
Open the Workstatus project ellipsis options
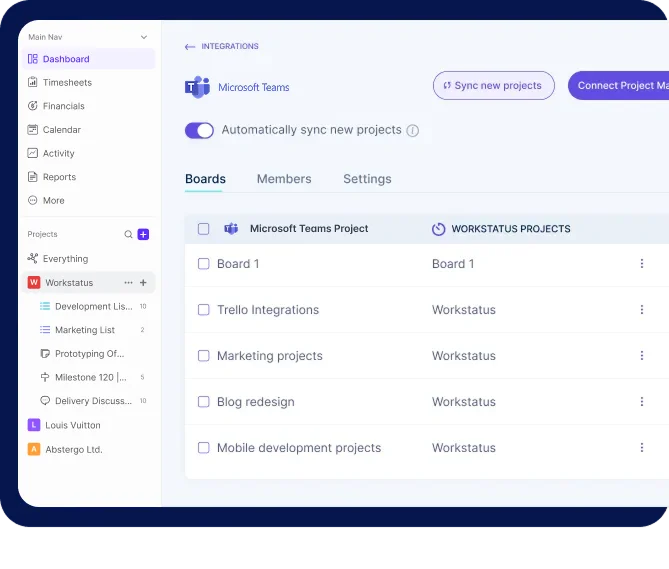[128, 283]
